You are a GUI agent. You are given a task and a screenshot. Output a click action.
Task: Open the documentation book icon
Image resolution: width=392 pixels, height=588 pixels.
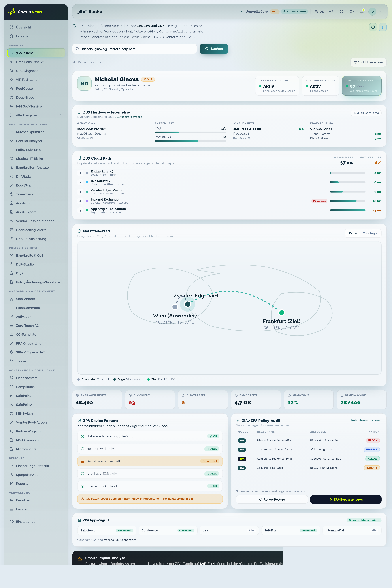382,27
